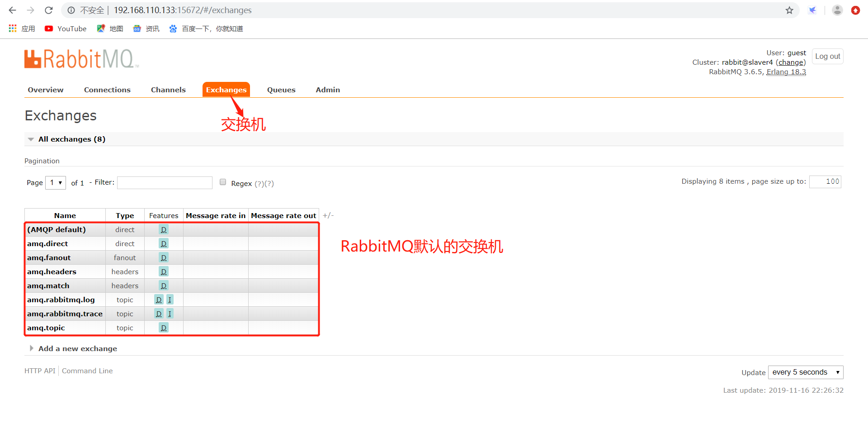Click the I internal icon next to amq.rabbitmq.log
The image size is (868, 447).
(x=170, y=300)
